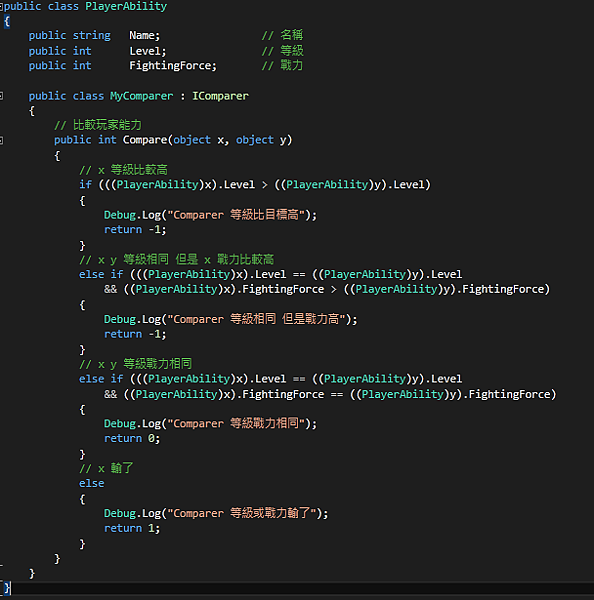Click 'return -1;' below the 但是戰力高 log
This screenshot has height=600, width=594.
tap(135, 334)
